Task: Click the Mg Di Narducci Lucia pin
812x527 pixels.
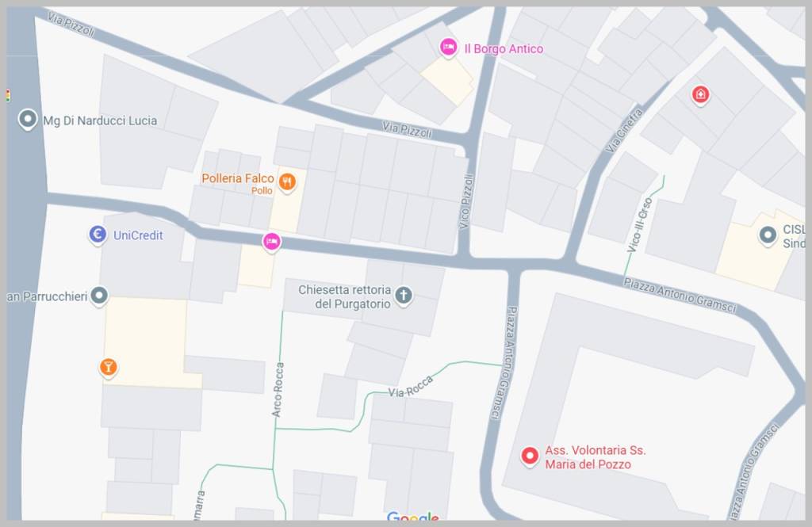Action: tap(28, 120)
